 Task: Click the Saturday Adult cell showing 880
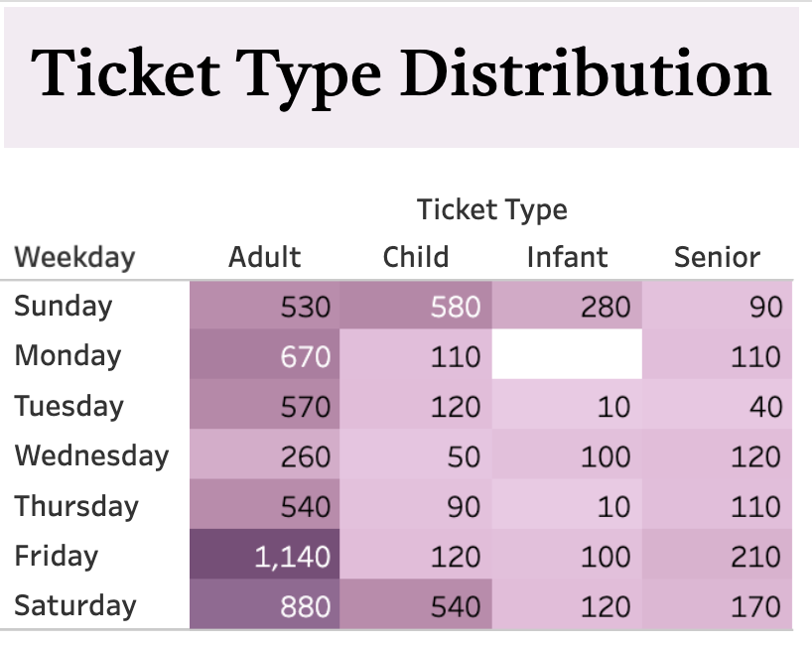tap(265, 603)
